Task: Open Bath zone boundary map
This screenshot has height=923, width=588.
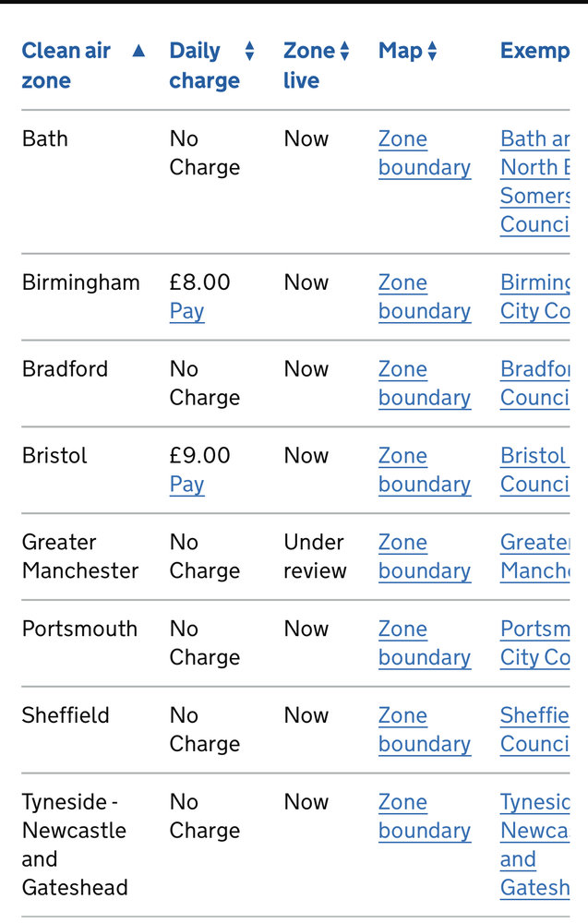Action: [x=425, y=153]
